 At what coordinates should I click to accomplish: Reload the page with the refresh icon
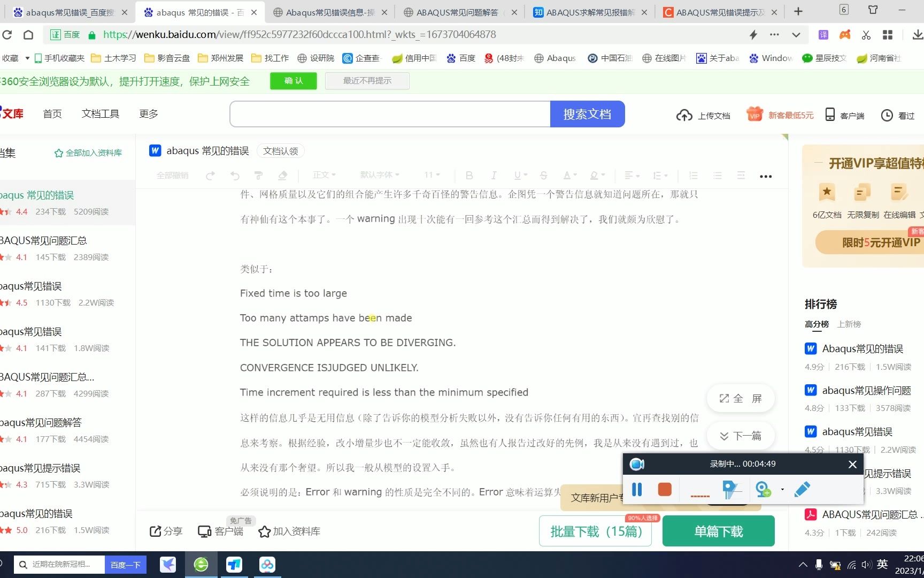pos(7,35)
